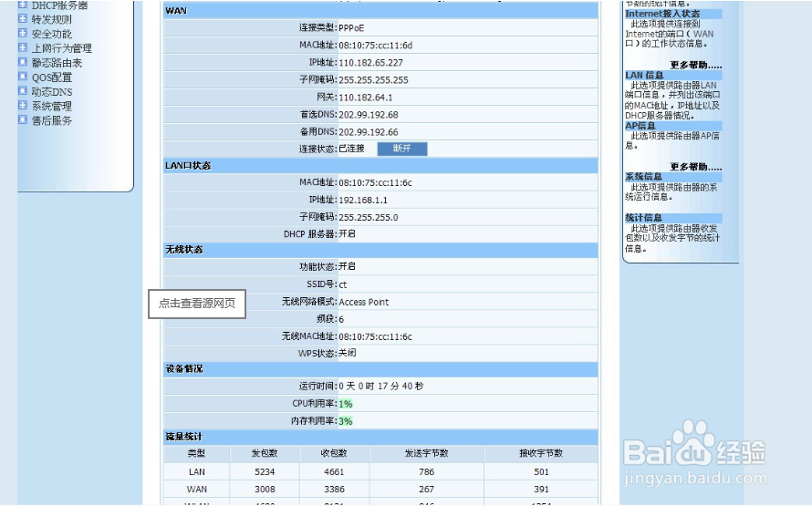This screenshot has width=812, height=506.
Task: Select LAN口状态 MAC address value
Action: click(376, 182)
